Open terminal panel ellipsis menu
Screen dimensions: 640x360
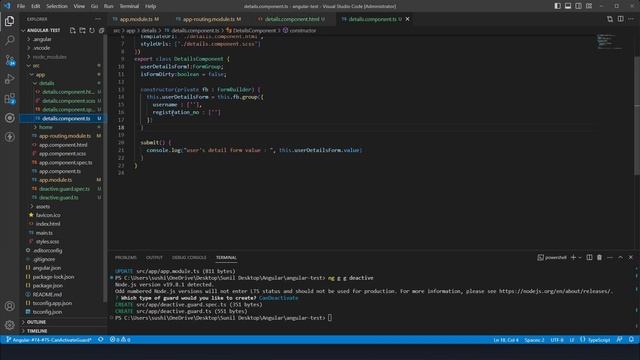tap(610, 257)
